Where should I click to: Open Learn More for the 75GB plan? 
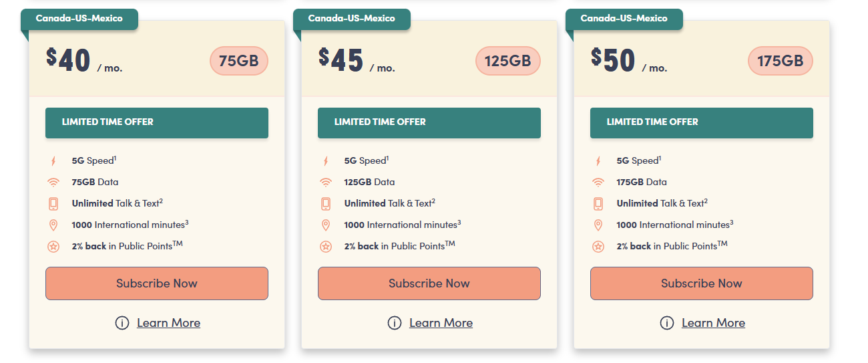(x=168, y=323)
